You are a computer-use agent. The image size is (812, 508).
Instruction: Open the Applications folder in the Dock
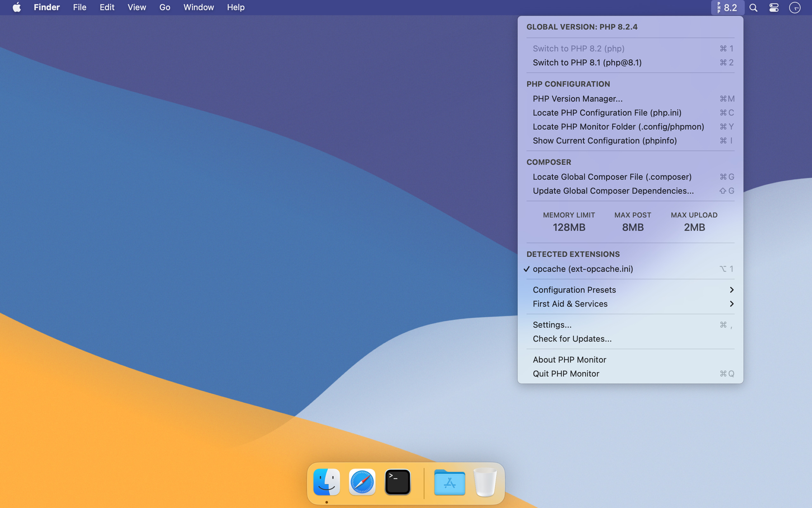click(x=450, y=482)
